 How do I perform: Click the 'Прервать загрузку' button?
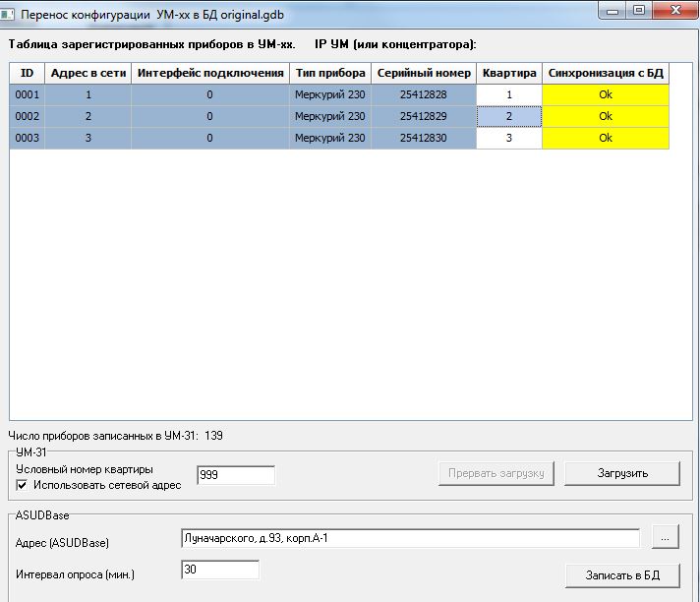pos(496,473)
